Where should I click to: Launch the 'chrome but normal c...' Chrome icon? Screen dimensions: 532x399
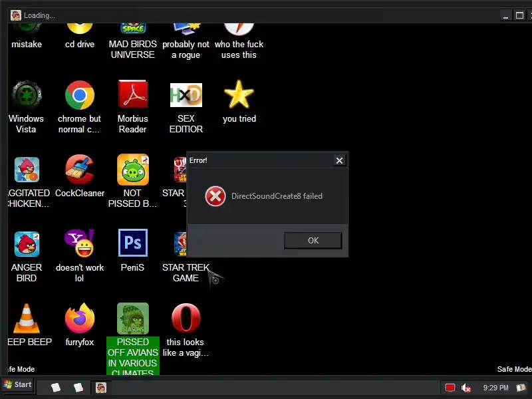coord(79,95)
